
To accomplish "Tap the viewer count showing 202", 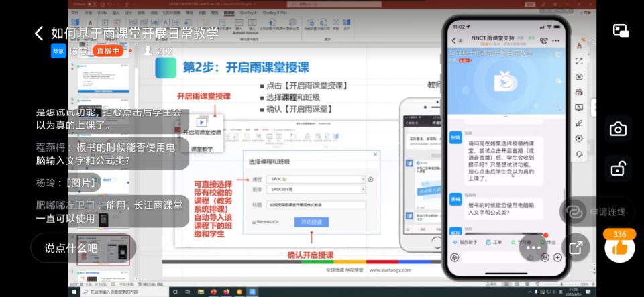I will [158, 51].
